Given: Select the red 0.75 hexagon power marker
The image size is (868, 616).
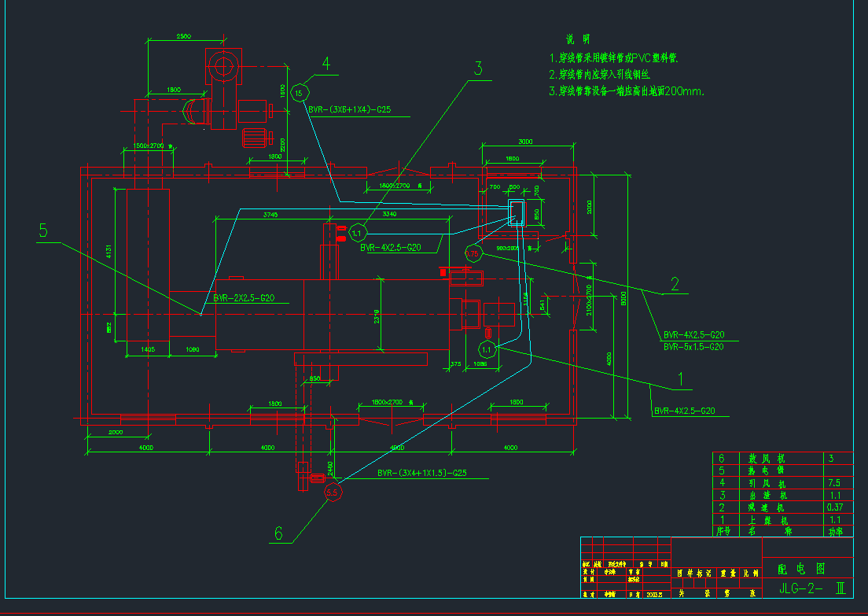Looking at the screenshot, I should pos(473,253).
